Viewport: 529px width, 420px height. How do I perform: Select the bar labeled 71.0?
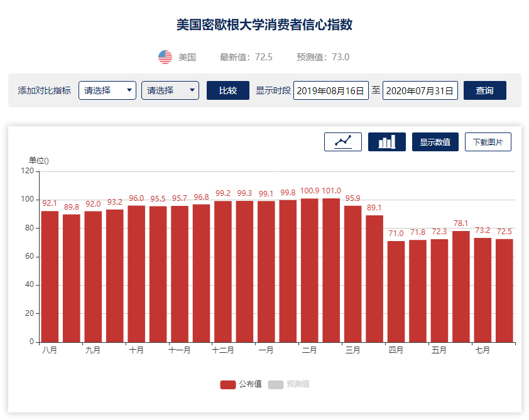396,291
